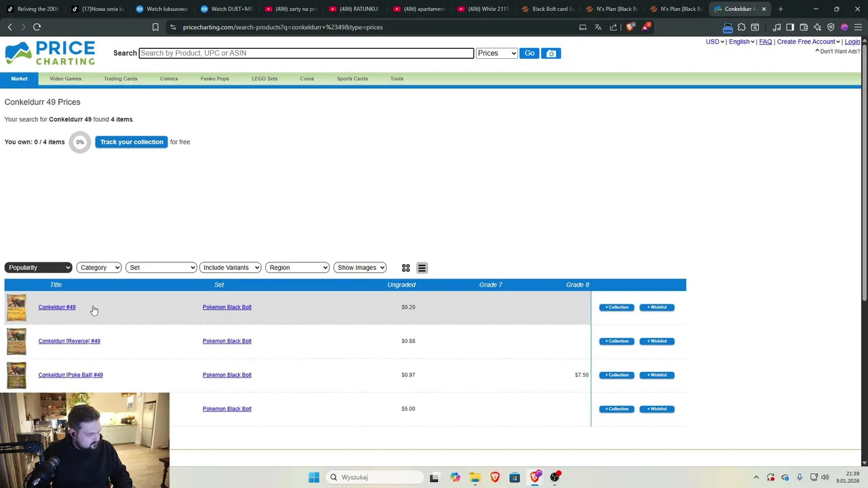The image size is (868, 488).
Task: Open the music playlist icon
Action: 776,27
